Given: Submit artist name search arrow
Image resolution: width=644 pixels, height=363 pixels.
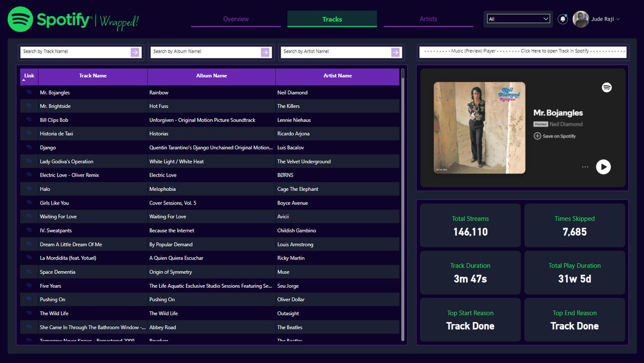Looking at the screenshot, I should pyautogui.click(x=396, y=52).
